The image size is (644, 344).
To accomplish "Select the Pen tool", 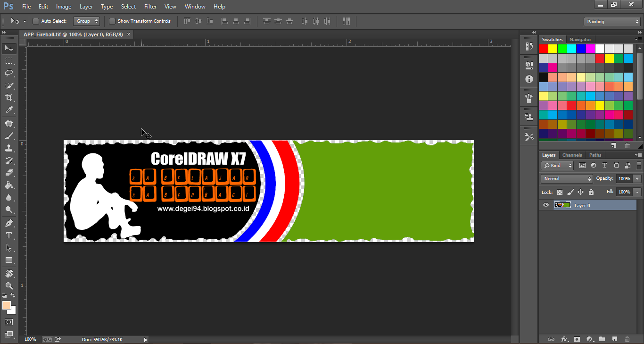I will click(x=9, y=223).
